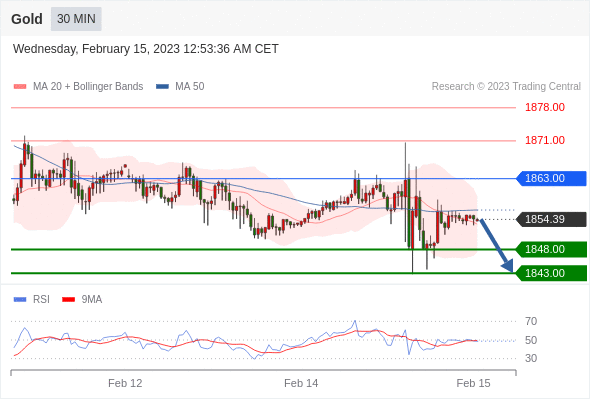Click the blue MA 50 legend swatch
This screenshot has width=590, height=400.
(x=162, y=87)
